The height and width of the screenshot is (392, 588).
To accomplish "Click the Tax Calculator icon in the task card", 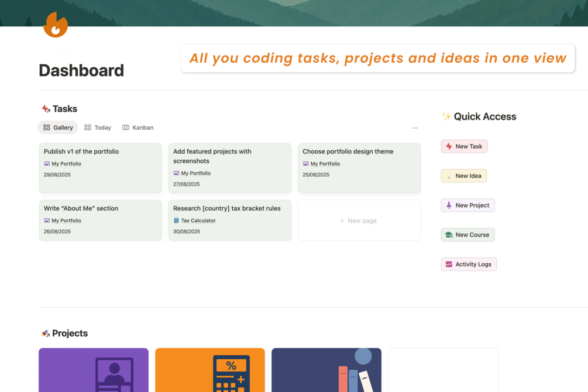I will coord(176,221).
